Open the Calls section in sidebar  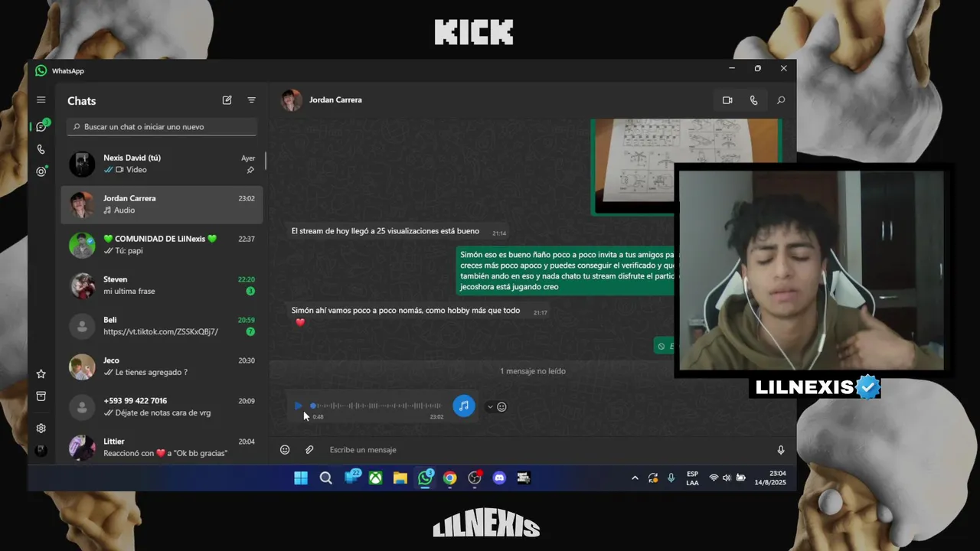(x=41, y=149)
